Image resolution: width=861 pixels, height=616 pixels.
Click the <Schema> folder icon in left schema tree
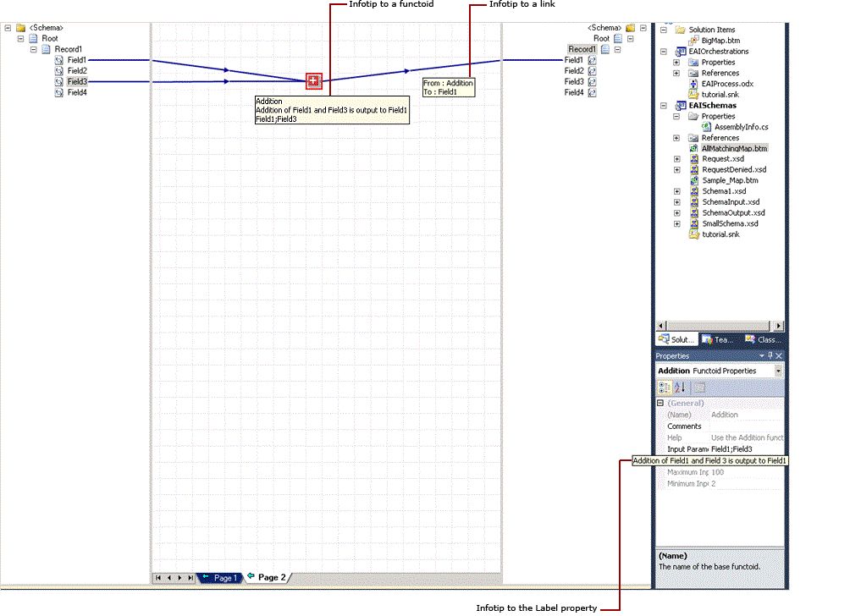pyautogui.click(x=21, y=27)
